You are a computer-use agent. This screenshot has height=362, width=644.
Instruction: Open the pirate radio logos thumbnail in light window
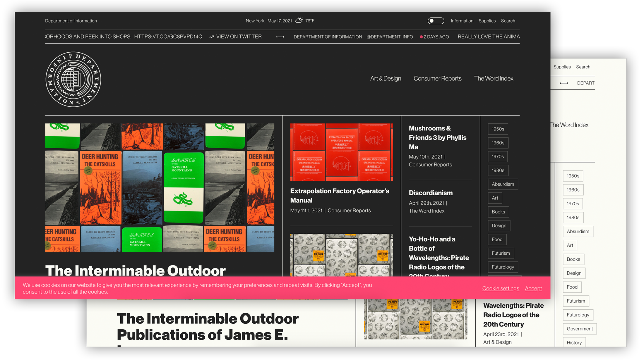(x=415, y=319)
